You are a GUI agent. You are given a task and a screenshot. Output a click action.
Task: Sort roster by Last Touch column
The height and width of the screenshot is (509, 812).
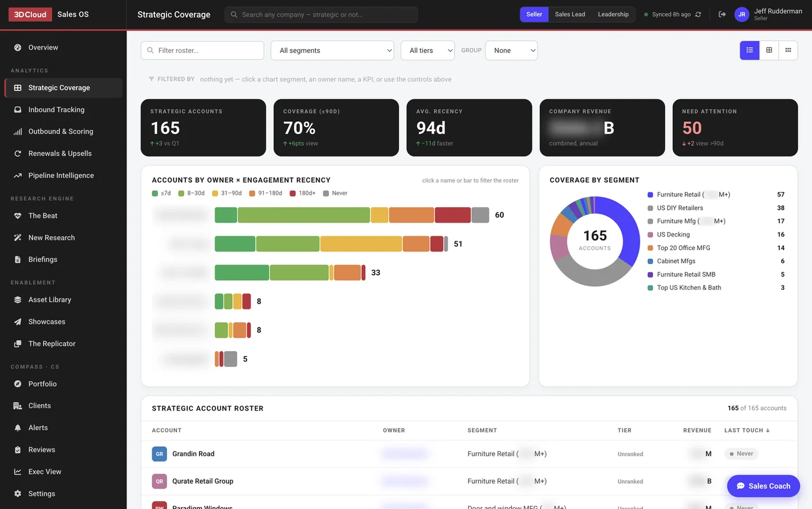[x=747, y=430]
